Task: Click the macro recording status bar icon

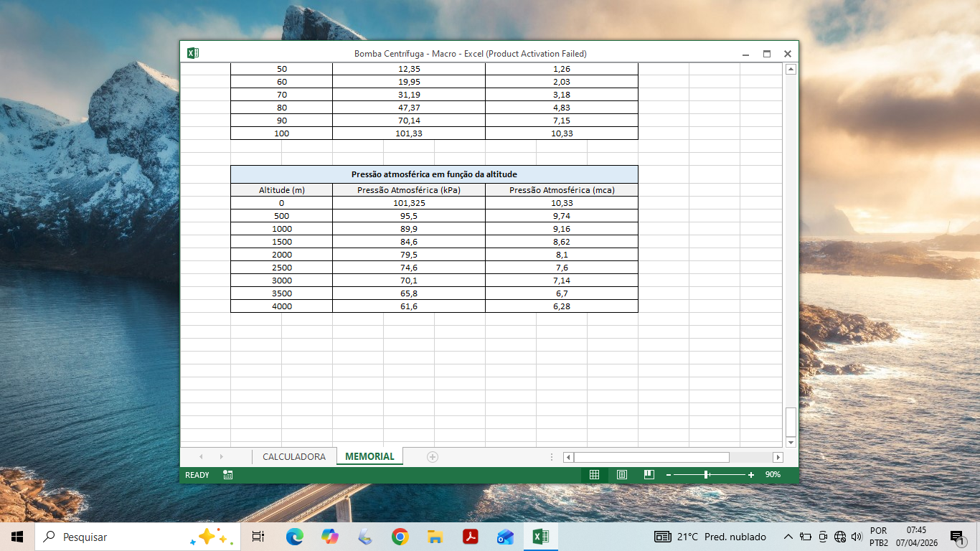Action: [x=227, y=475]
